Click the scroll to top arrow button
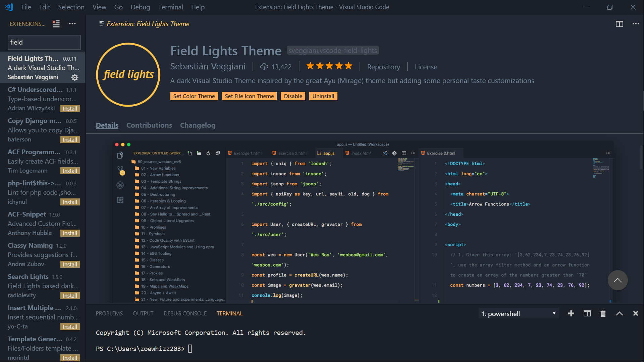 tap(618, 280)
